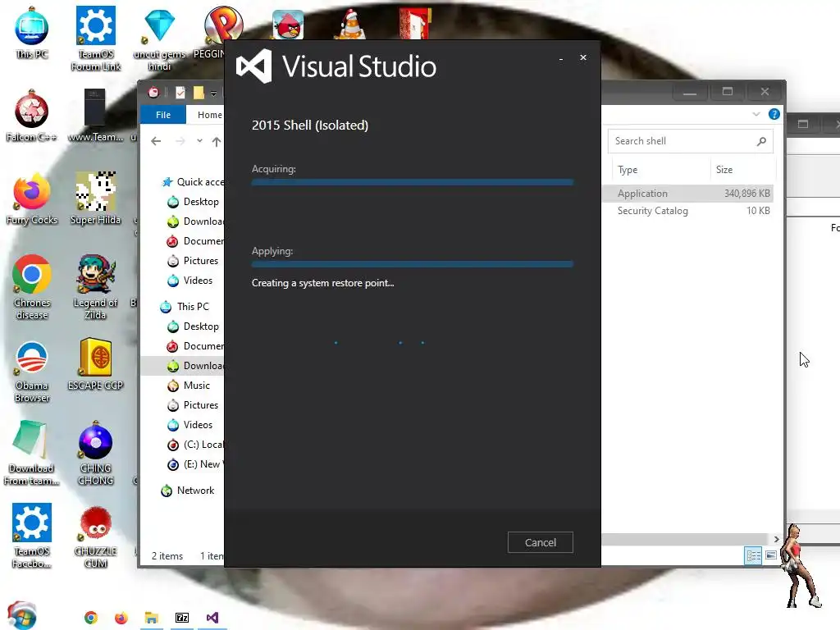Select Pictures under Quick access
The width and height of the screenshot is (840, 630).
(193, 260)
